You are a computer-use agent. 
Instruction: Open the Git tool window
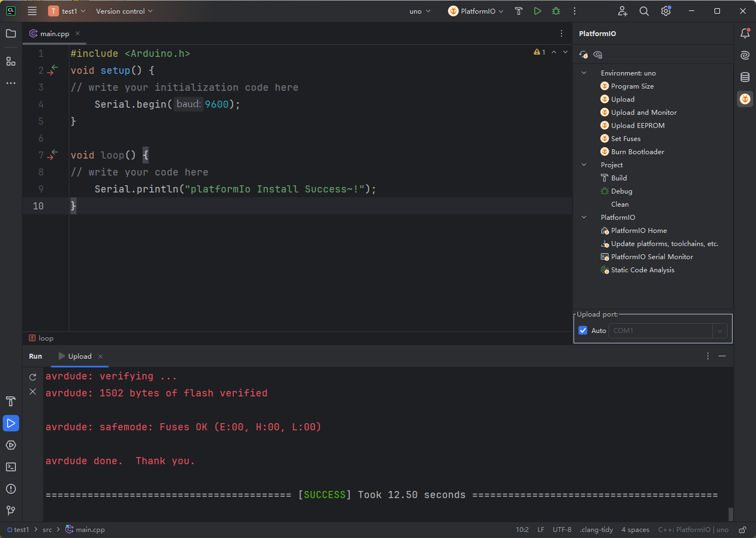pos(11,511)
